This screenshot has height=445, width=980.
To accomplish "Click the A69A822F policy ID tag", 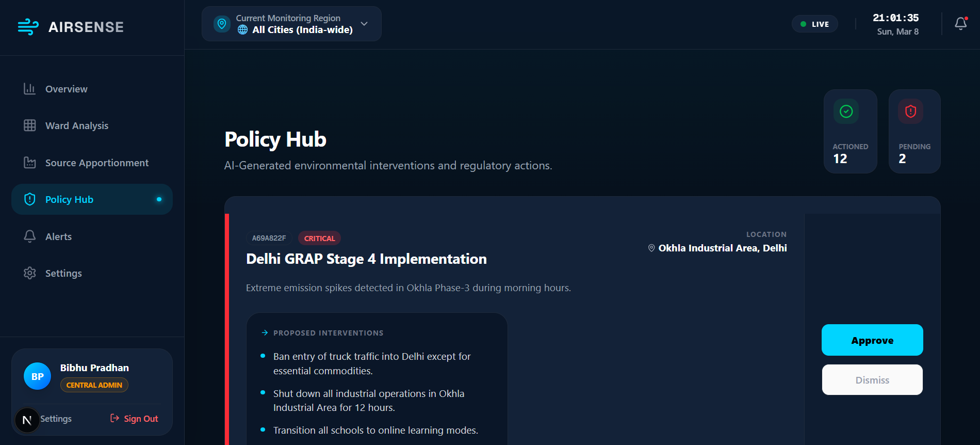I will coord(269,238).
